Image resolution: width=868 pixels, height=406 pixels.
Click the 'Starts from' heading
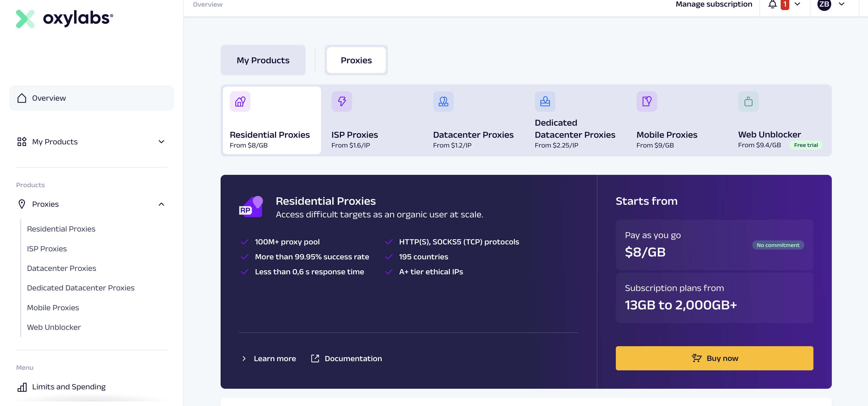646,201
